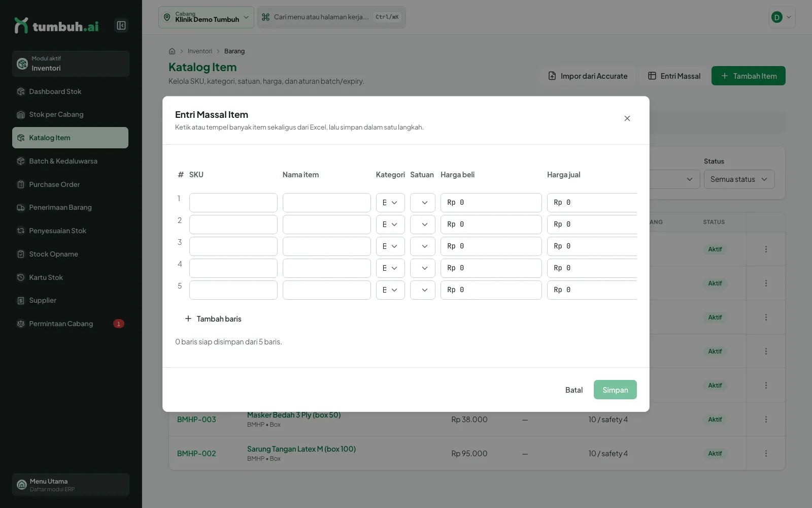Click SKU link BMHP-002
Screen dimensions: 812x508
click(x=196, y=454)
